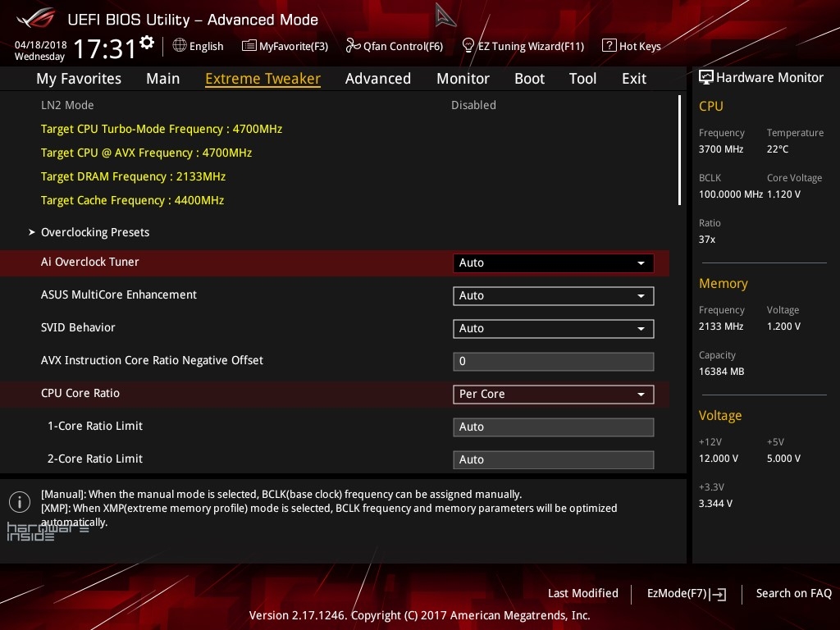This screenshot has height=630, width=840.
Task: Open the Ai Overclock Tuner dropdown
Action: pyautogui.click(x=554, y=263)
